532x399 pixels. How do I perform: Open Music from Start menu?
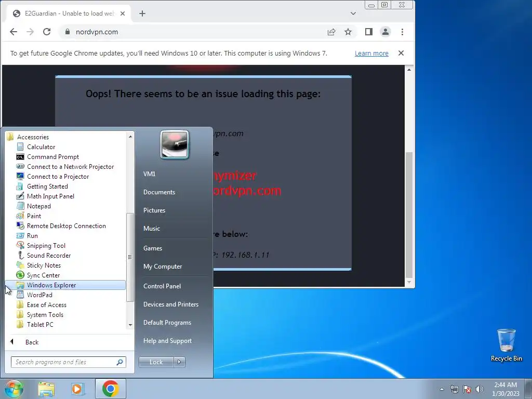pyautogui.click(x=151, y=229)
